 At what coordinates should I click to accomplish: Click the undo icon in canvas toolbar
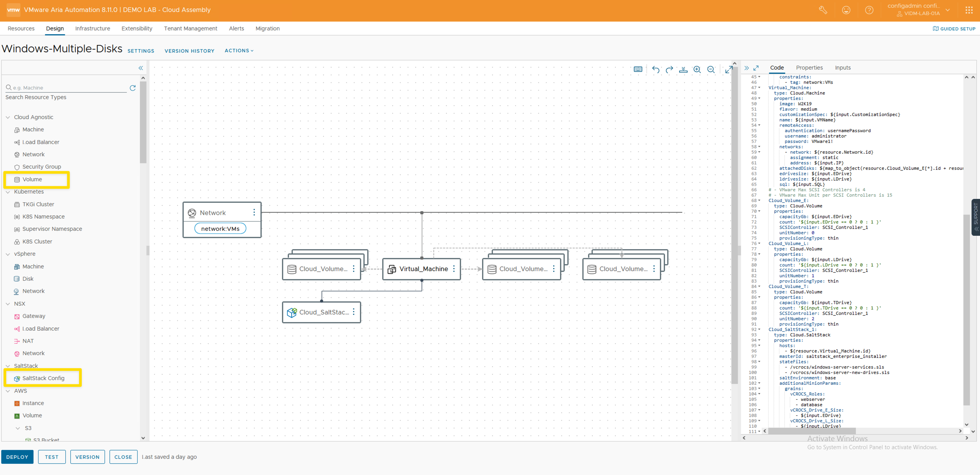pyautogui.click(x=655, y=70)
